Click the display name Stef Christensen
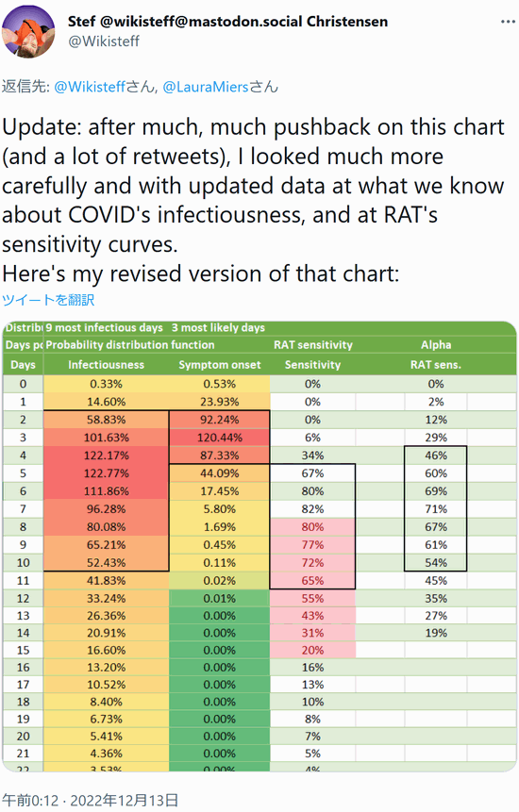This screenshot has width=519, height=812. [228, 22]
